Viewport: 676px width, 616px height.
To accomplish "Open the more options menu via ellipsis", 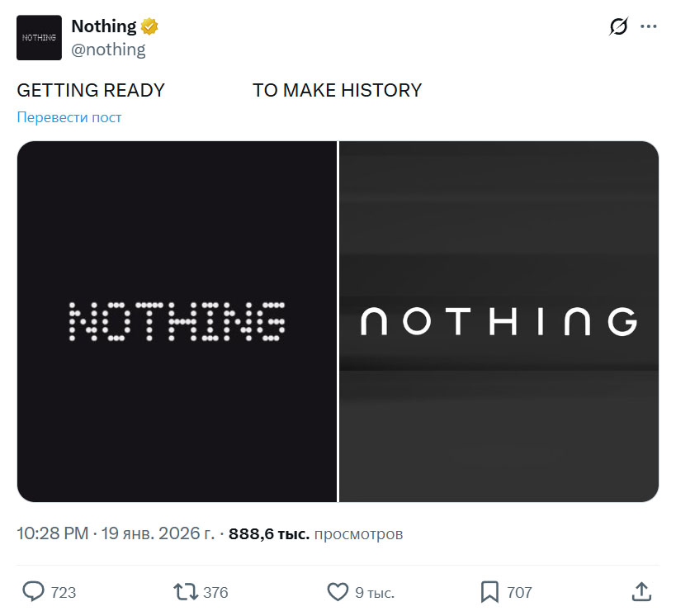I will [x=649, y=26].
